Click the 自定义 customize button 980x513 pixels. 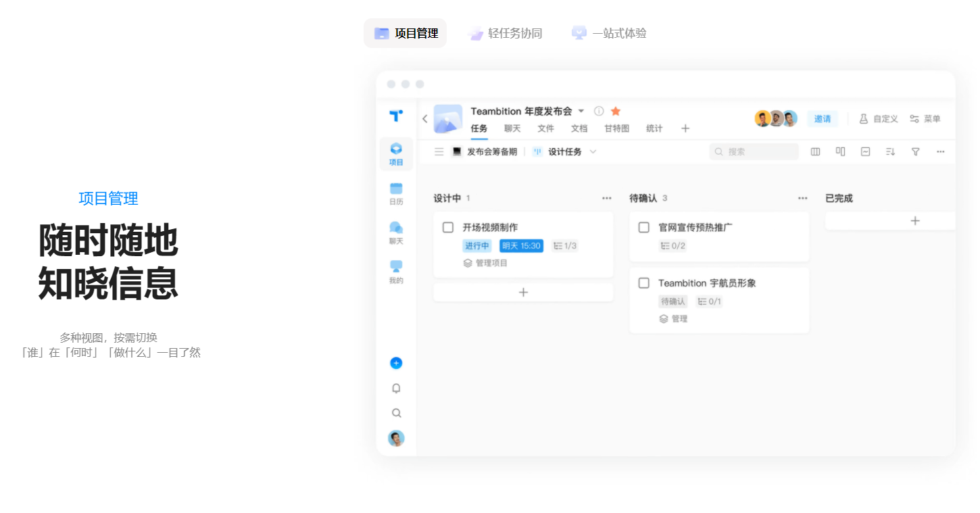(878, 119)
